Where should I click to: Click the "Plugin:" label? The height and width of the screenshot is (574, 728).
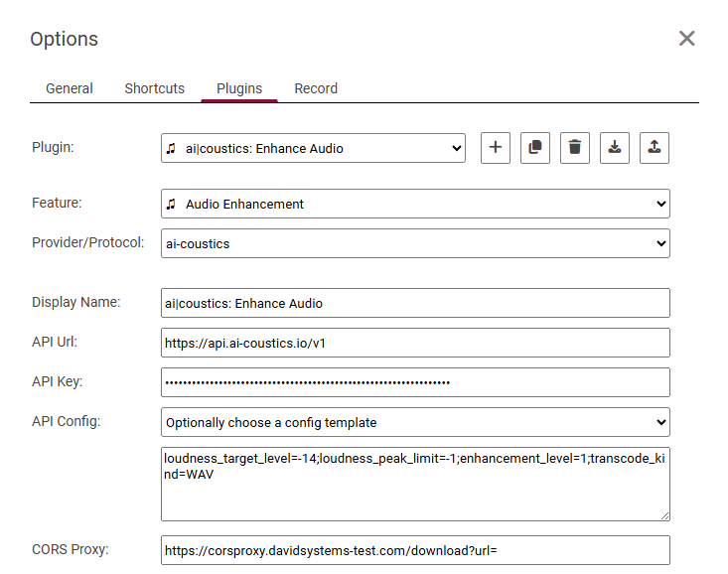pyautogui.click(x=53, y=147)
